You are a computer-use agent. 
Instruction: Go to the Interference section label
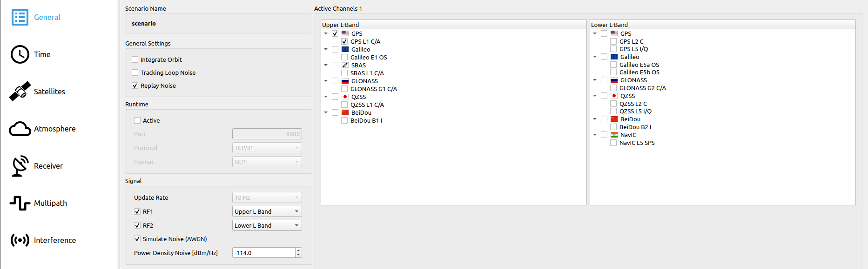point(54,240)
